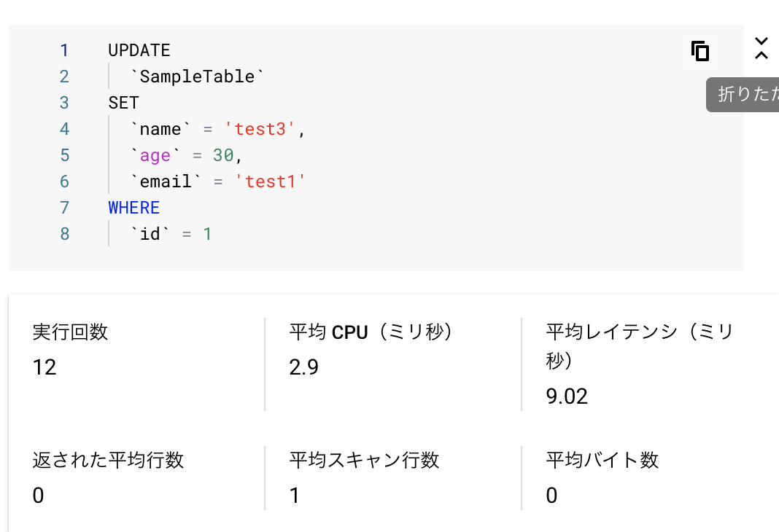Click the `SampleTable` table name
The height and width of the screenshot is (532, 779).
pyautogui.click(x=197, y=77)
